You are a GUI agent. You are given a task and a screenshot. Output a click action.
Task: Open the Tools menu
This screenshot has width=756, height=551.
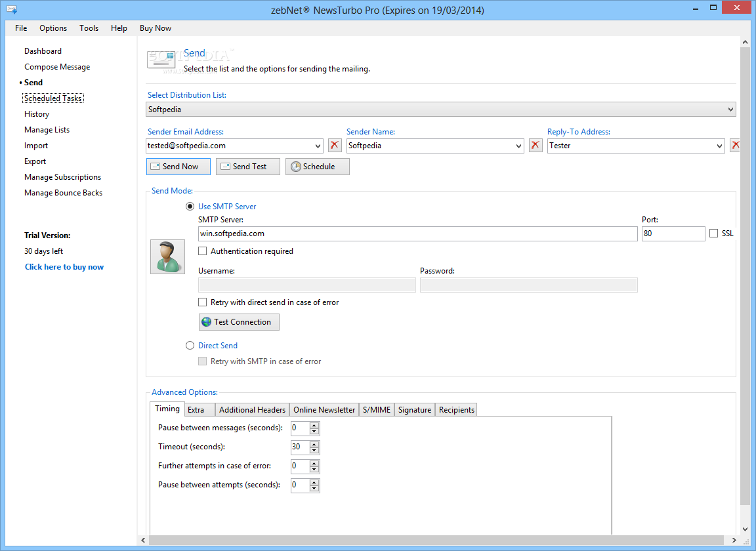(x=89, y=28)
